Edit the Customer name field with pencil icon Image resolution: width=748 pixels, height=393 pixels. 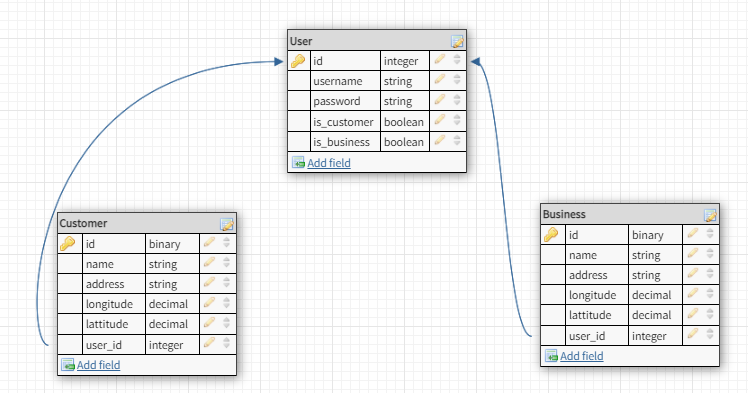tap(209, 262)
